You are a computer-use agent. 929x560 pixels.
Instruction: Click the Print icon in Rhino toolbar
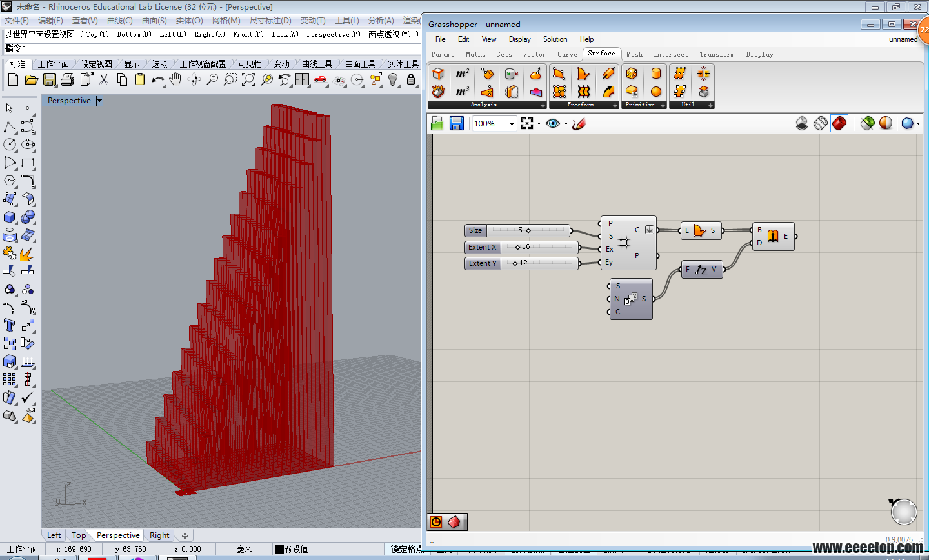(67, 80)
